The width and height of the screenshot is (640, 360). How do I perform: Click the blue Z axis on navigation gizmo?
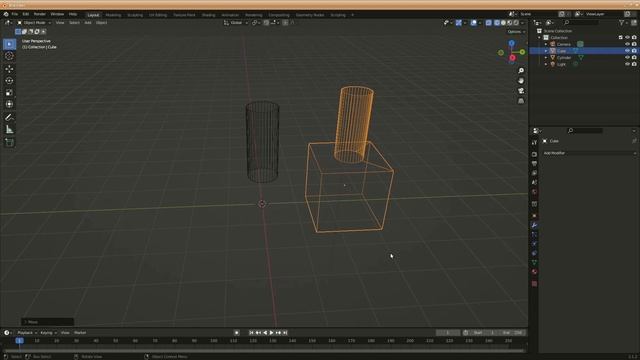(x=511, y=43)
